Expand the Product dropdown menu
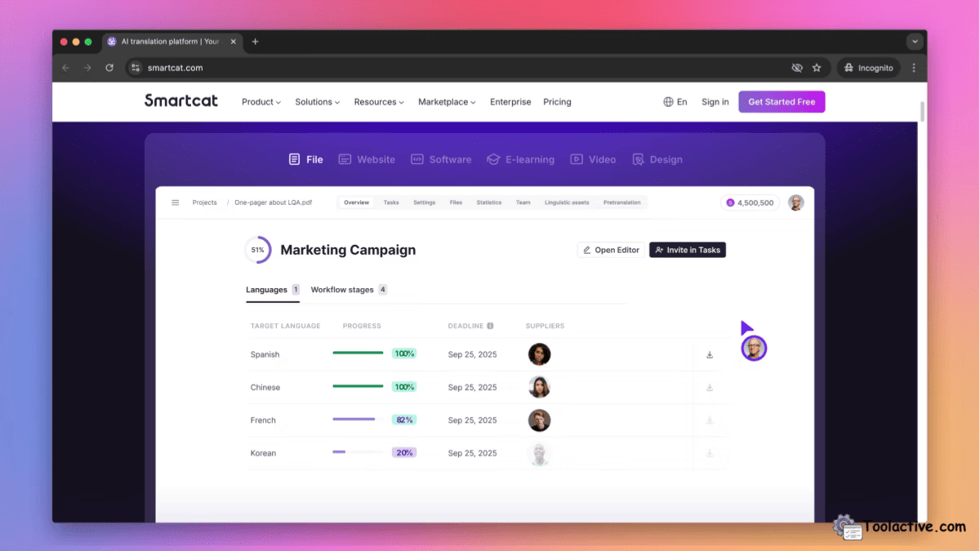This screenshot has height=551, width=980. click(261, 102)
